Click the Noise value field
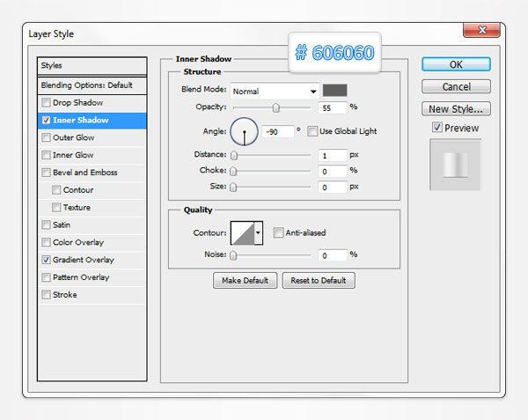 pos(333,255)
